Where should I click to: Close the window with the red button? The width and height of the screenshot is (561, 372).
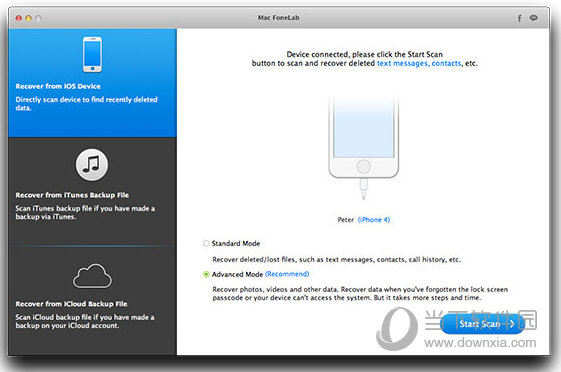19,18
